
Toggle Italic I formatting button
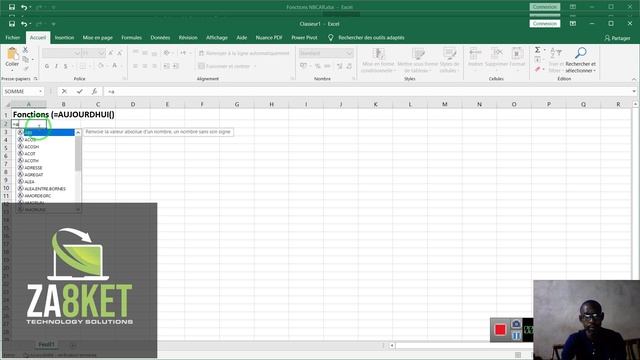pos(56,66)
